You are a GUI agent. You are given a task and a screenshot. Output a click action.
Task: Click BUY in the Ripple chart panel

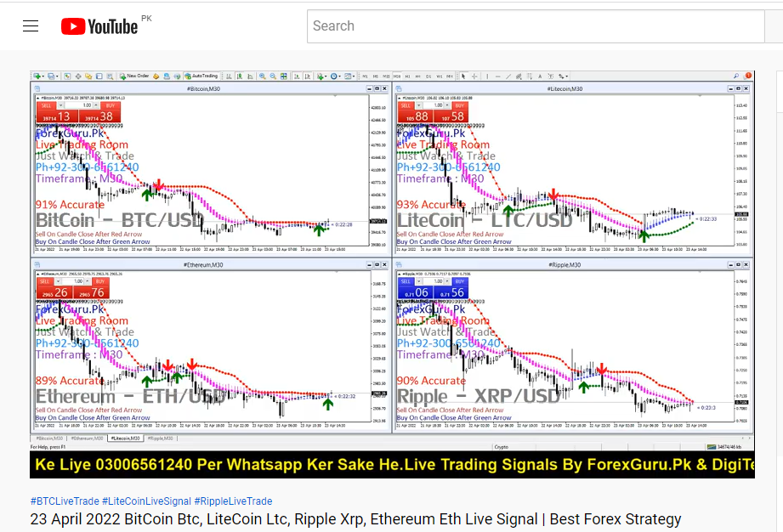pyautogui.click(x=460, y=281)
